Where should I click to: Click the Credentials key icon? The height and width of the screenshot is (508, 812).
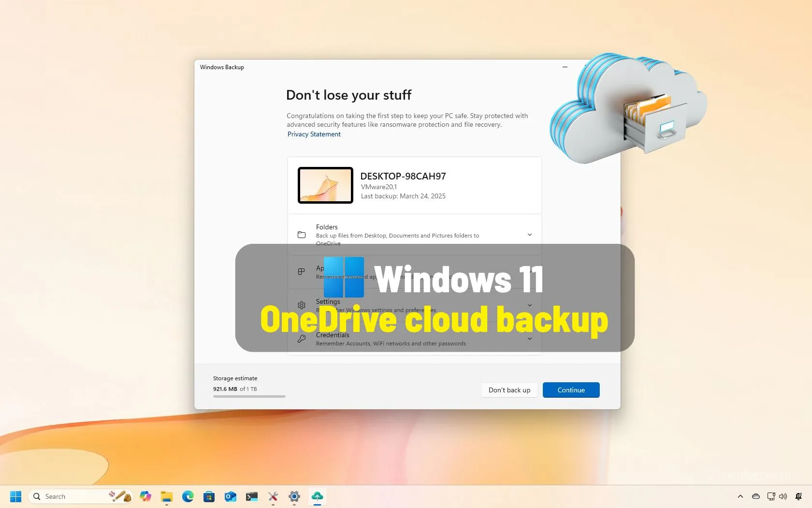[302, 339]
